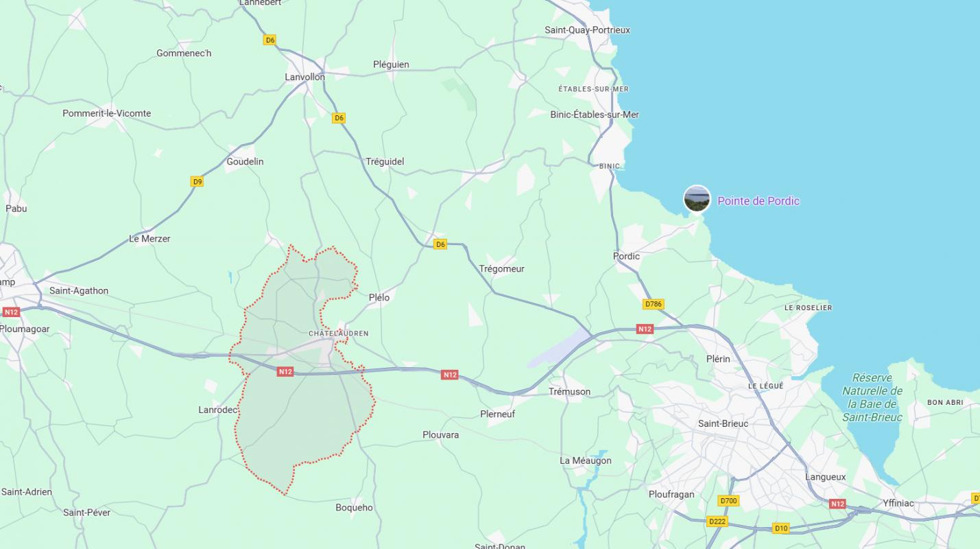The width and height of the screenshot is (980, 549).
Task: Click the Pointe de Pordic label
Action: pos(758,201)
